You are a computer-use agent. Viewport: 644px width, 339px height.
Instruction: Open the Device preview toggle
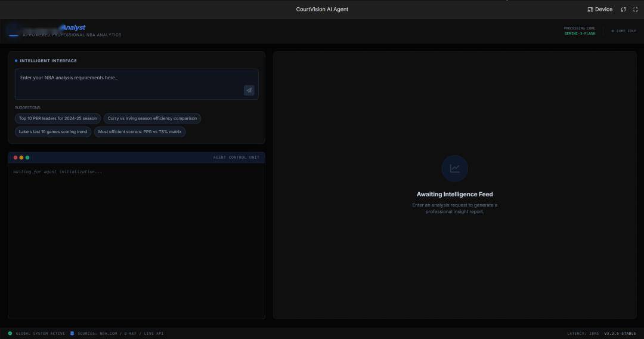[600, 10]
